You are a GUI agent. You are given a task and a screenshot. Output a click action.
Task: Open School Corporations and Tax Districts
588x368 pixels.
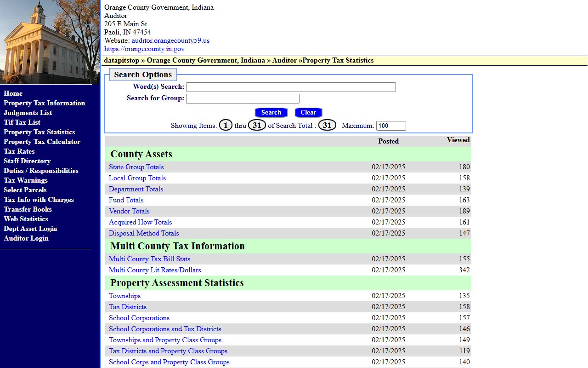coord(165,329)
